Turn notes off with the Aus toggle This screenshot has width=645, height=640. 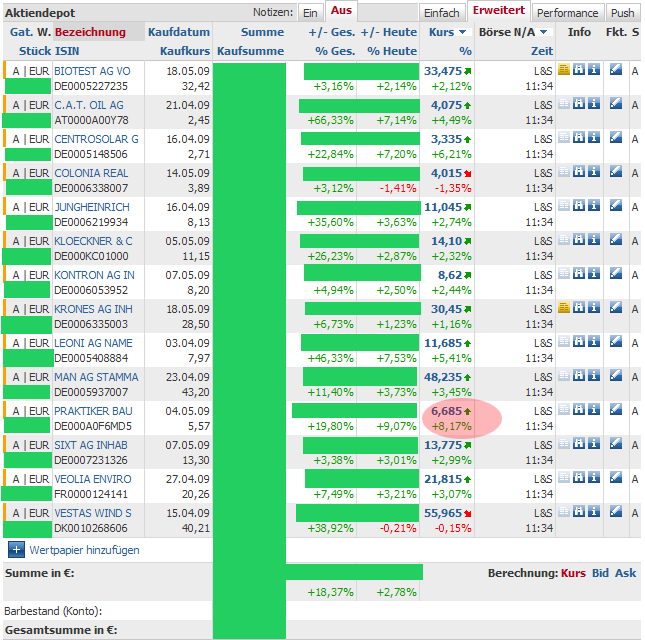click(342, 11)
